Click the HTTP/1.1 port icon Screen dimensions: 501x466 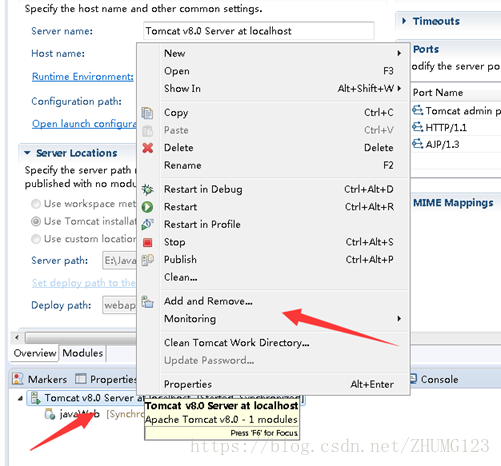point(418,127)
